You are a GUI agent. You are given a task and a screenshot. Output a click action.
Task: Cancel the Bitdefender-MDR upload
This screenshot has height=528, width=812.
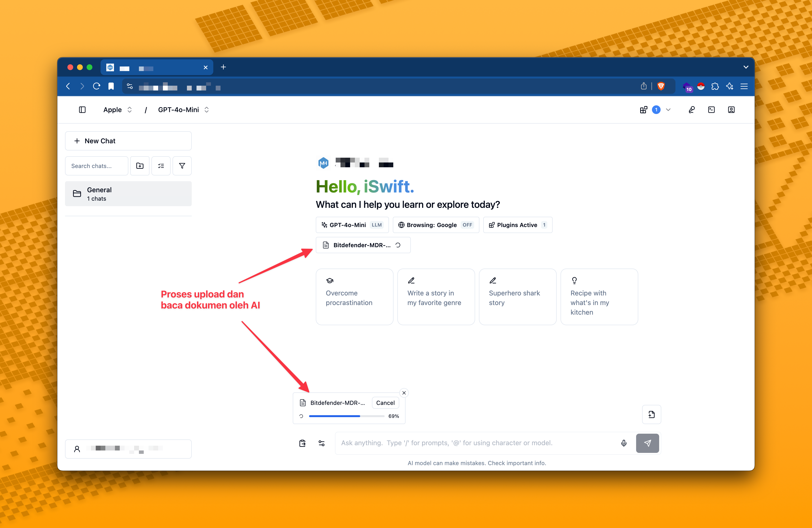385,403
